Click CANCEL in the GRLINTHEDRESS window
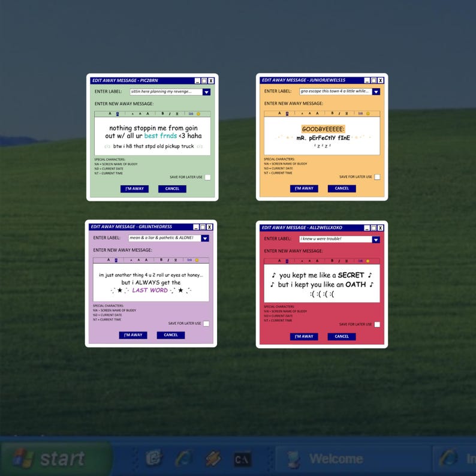This screenshot has width=476, height=476. tap(171, 335)
